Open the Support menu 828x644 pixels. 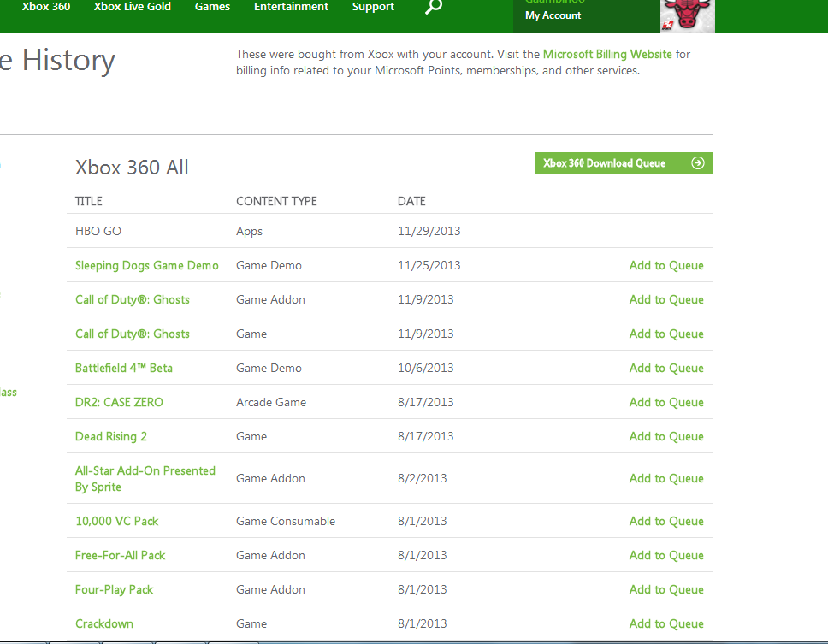[373, 7]
